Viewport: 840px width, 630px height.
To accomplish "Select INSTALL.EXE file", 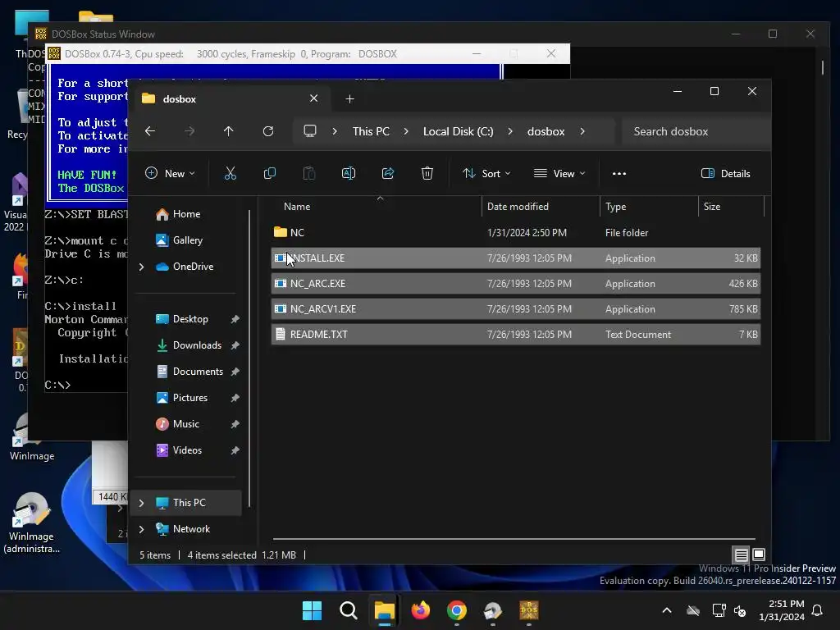I will (x=515, y=258).
